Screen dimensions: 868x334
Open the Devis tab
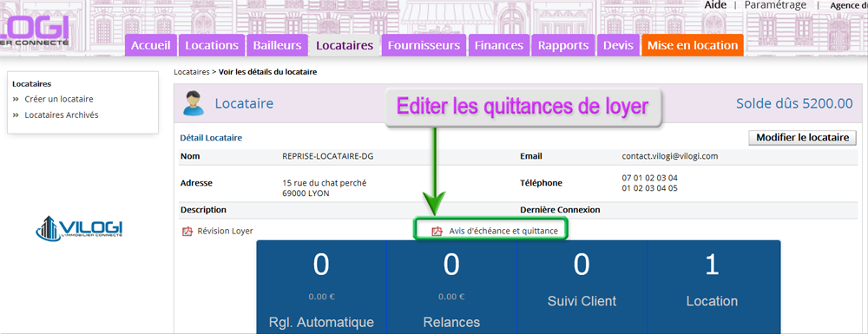click(618, 45)
